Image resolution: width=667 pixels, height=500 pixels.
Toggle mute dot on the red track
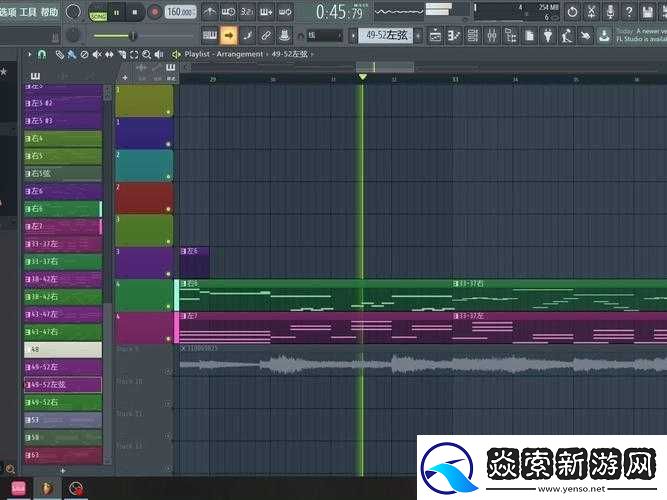point(168,209)
